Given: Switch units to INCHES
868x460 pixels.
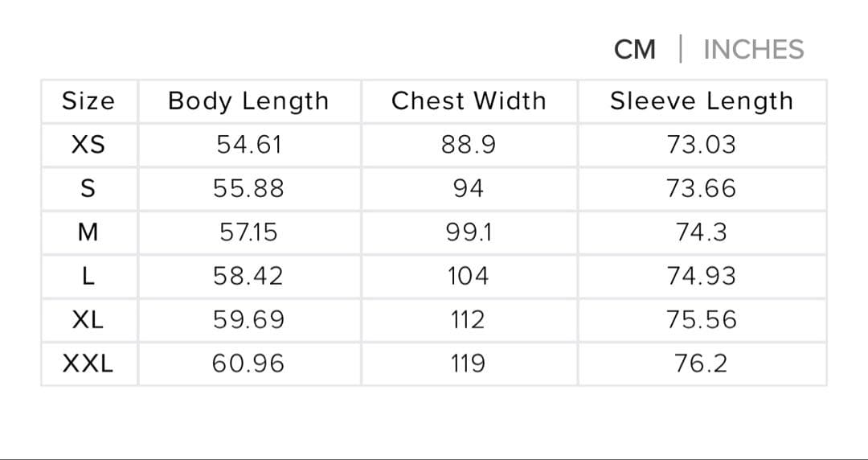Looking at the screenshot, I should click(x=753, y=50).
